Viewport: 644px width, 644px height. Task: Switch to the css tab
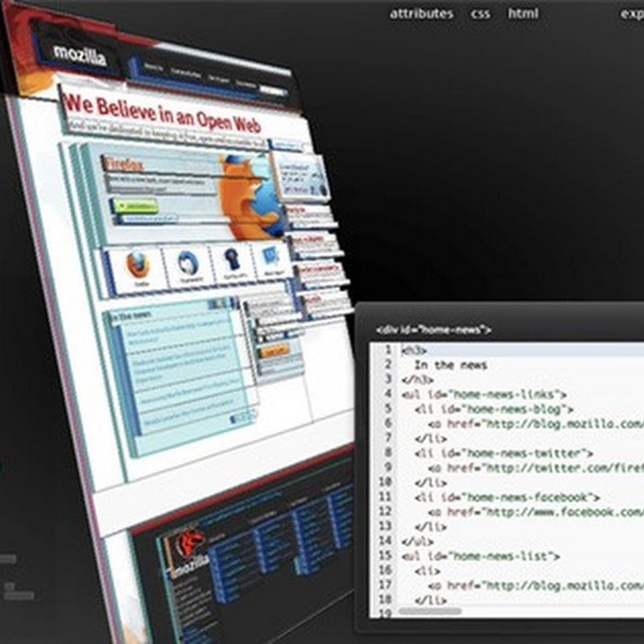pyautogui.click(x=481, y=14)
